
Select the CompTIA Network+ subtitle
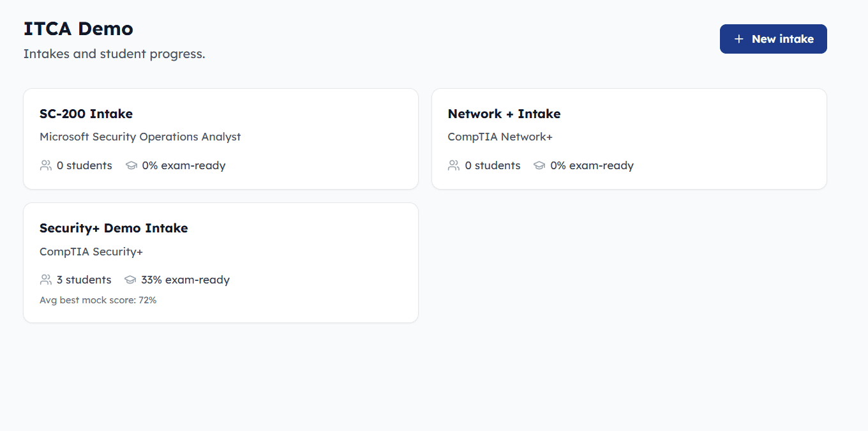tap(500, 137)
